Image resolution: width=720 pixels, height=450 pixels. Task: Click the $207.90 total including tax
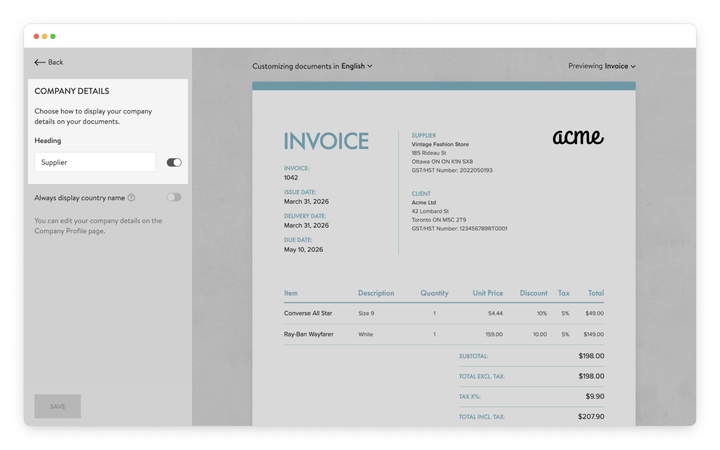[x=591, y=416]
